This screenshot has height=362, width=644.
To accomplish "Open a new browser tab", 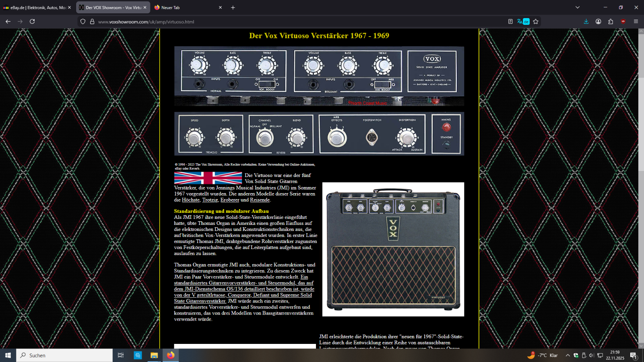I will click(233, 8).
